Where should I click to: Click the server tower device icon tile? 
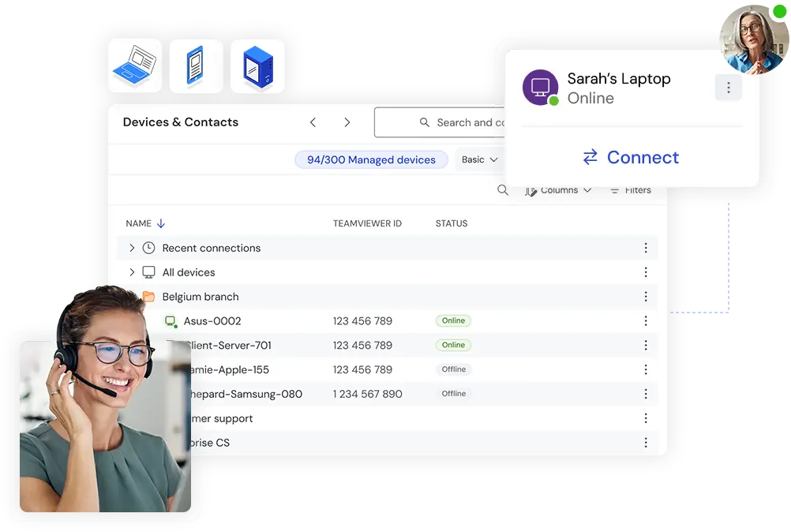pos(257,66)
